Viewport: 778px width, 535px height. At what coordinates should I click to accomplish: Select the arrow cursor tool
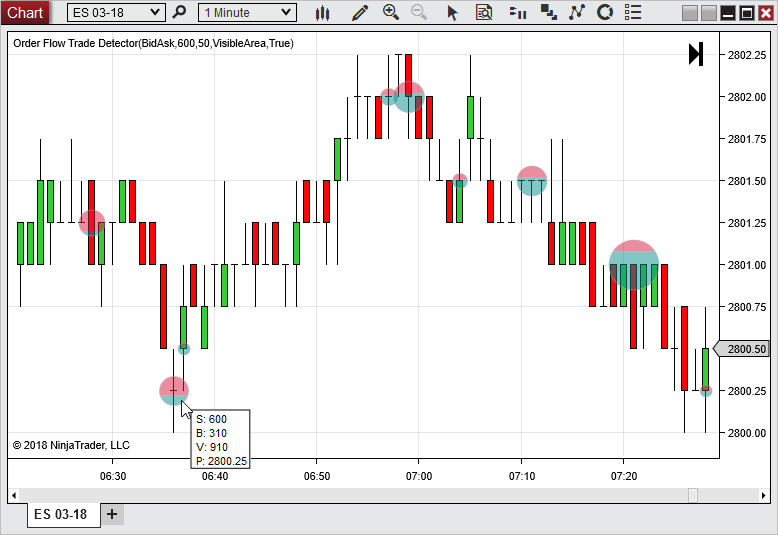[x=452, y=13]
